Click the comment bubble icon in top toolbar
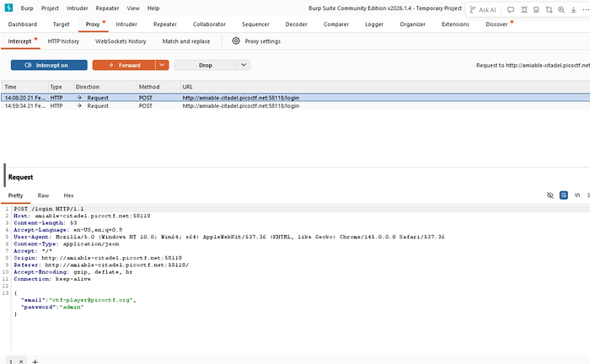Screen dimensions: 590x364 click(511, 10)
